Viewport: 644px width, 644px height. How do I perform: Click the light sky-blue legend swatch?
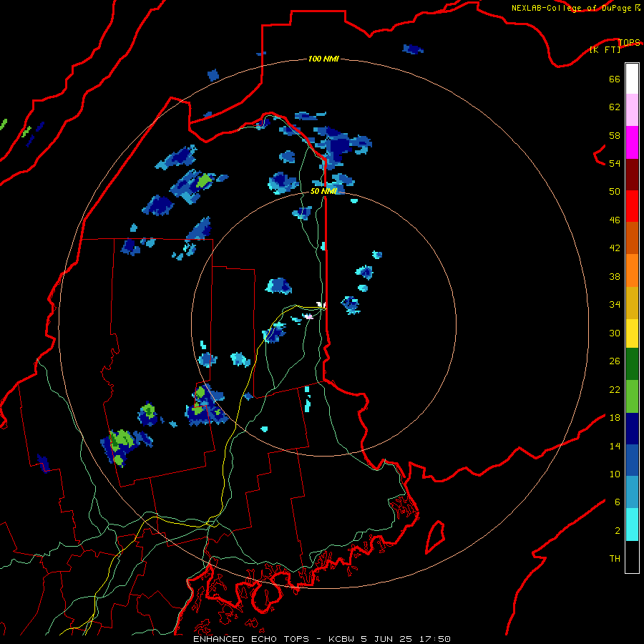click(x=632, y=492)
